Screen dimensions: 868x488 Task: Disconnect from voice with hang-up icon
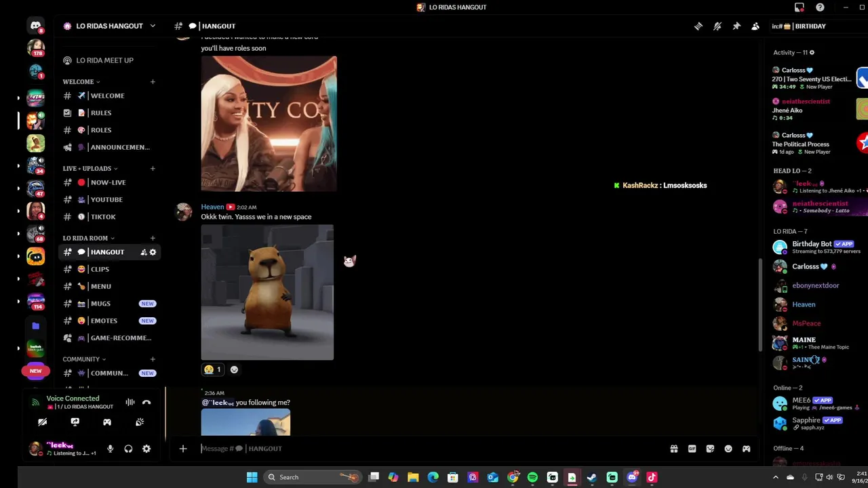click(146, 402)
